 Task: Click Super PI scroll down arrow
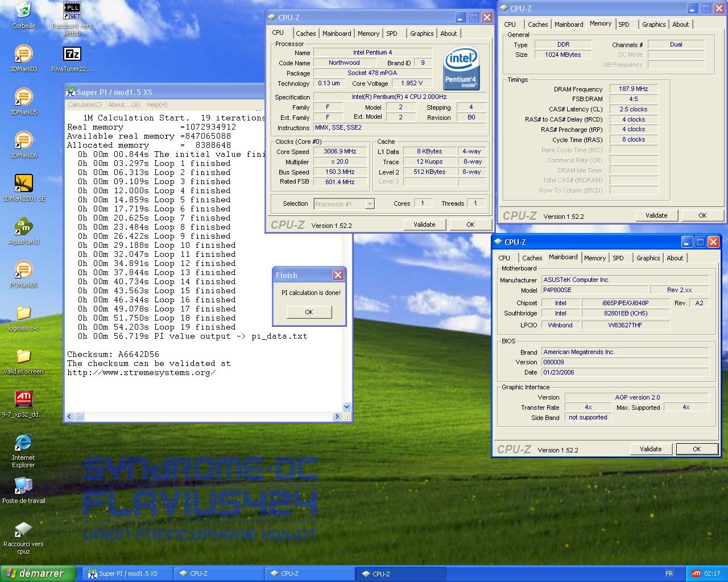(346, 407)
